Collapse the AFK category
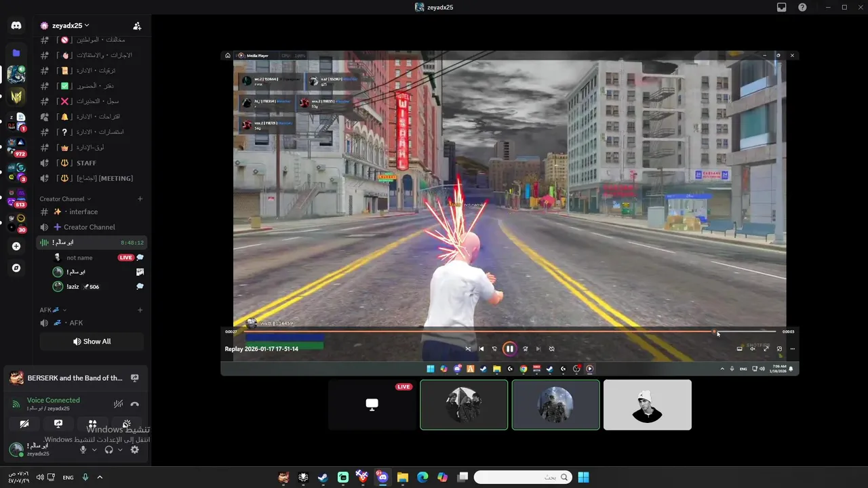868x488 pixels. pos(53,310)
